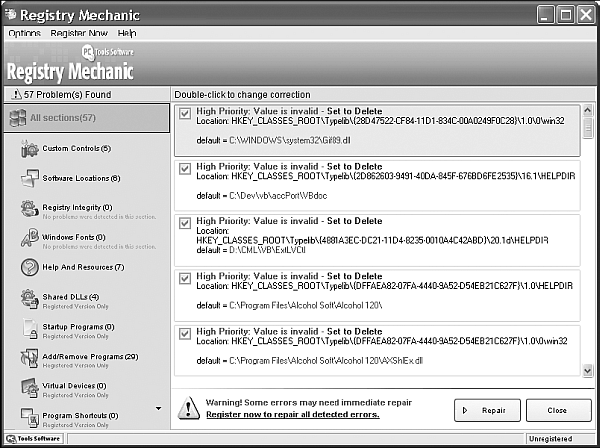Toggle checkbox for the WBdoc HELPDIR entry

coord(184,168)
